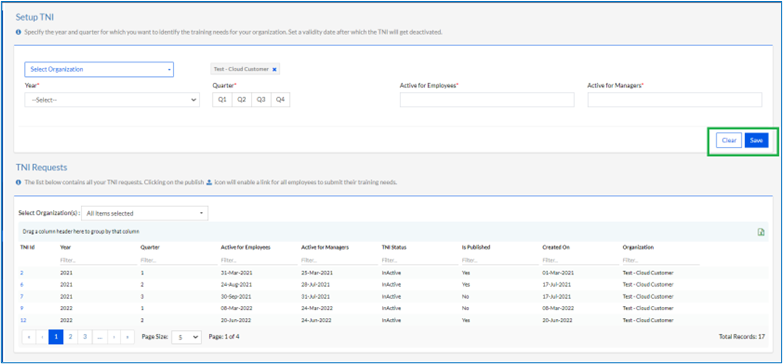
Task: Click the Clear button
Action: pos(729,141)
